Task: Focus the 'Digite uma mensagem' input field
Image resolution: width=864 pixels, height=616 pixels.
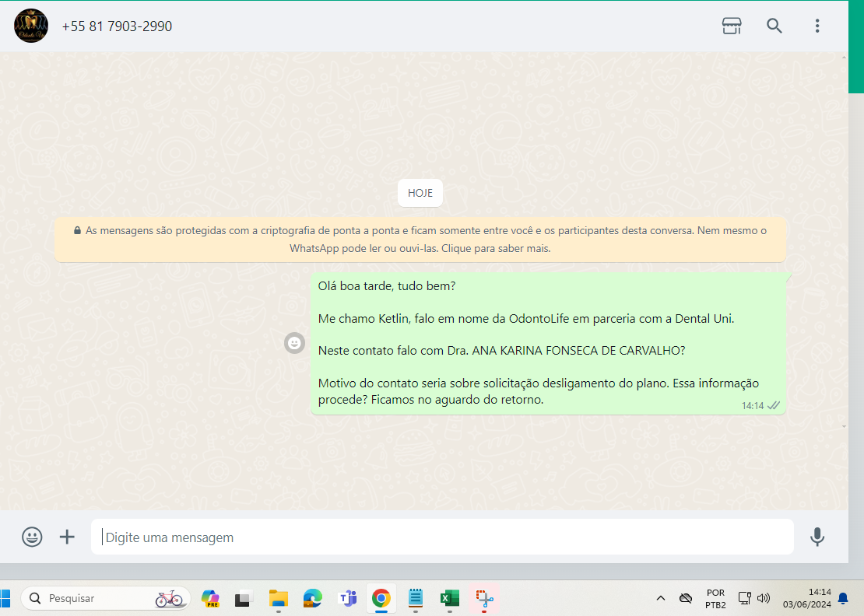Action: coord(442,537)
